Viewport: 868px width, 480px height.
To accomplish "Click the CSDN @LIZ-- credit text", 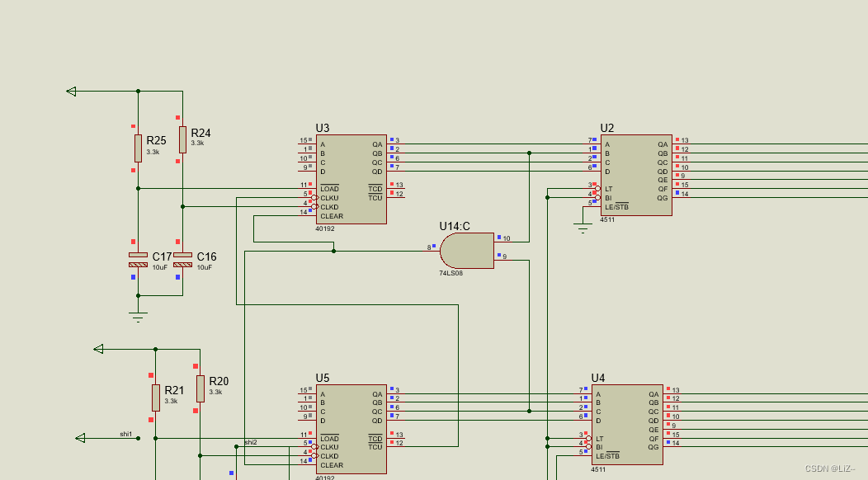I will [830, 468].
